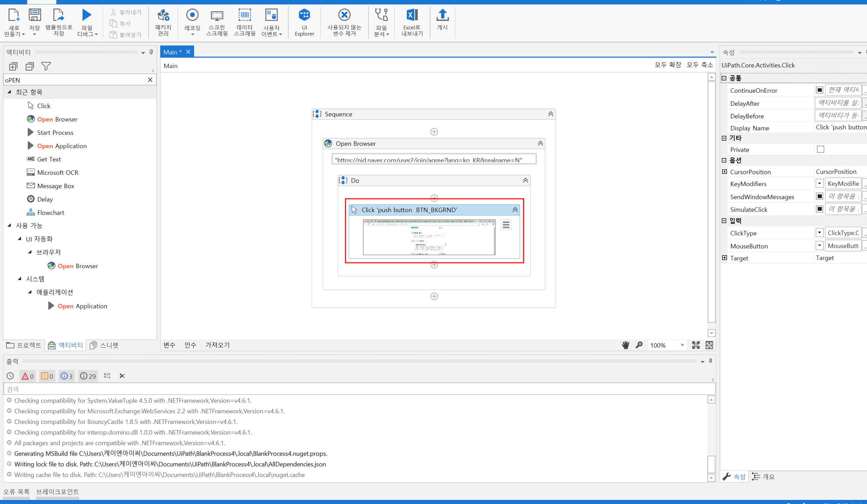Toggle the SimulateClick checkbox

point(819,209)
